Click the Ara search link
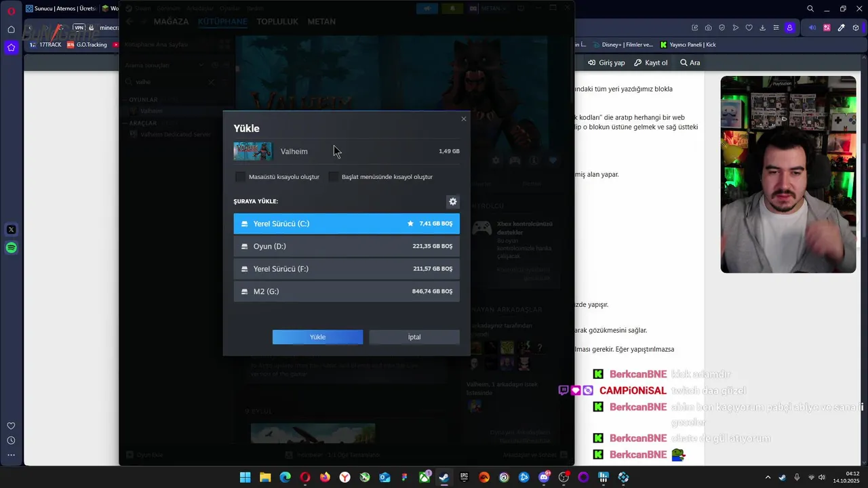 tap(690, 62)
